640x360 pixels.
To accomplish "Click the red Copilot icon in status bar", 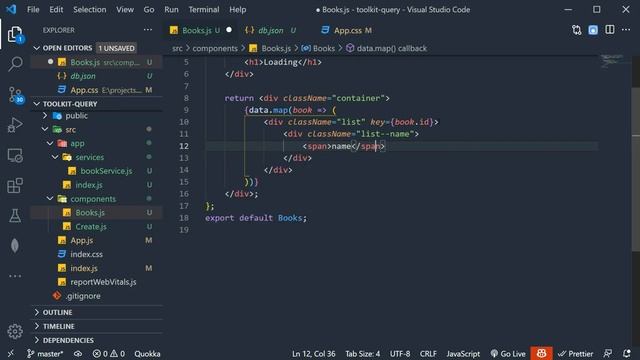I will 542,353.
